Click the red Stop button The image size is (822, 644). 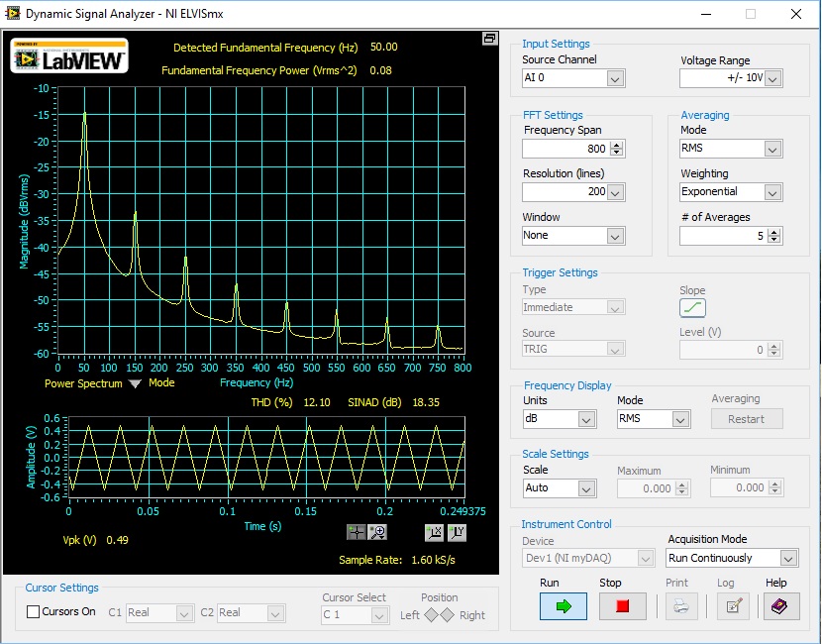pyautogui.click(x=622, y=606)
